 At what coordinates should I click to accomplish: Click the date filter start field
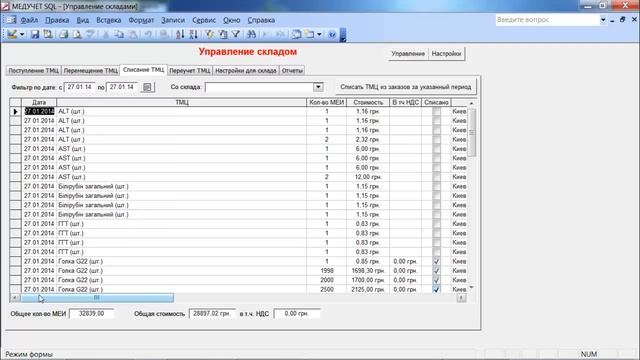[80, 87]
